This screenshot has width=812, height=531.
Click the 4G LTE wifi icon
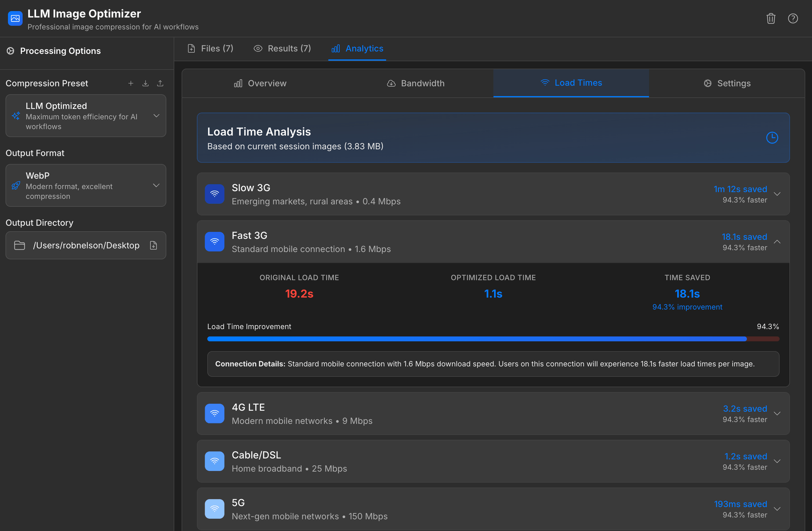pyautogui.click(x=214, y=414)
